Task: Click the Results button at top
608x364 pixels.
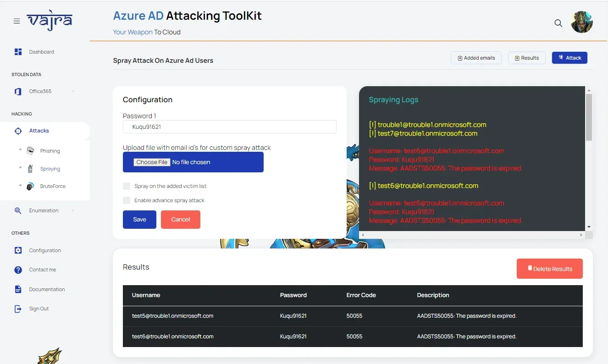Action: 526,58
